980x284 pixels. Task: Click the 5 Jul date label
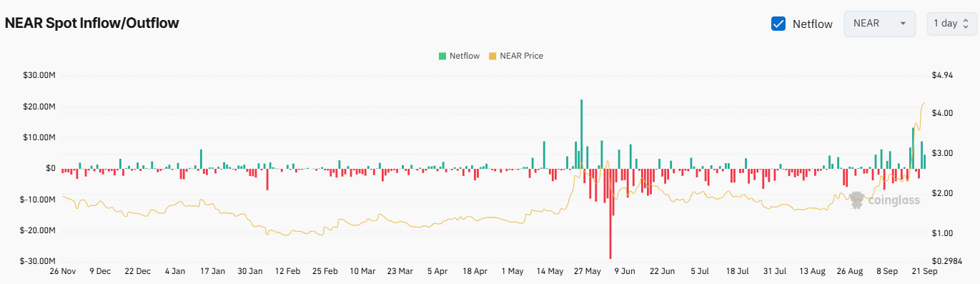[x=701, y=272]
